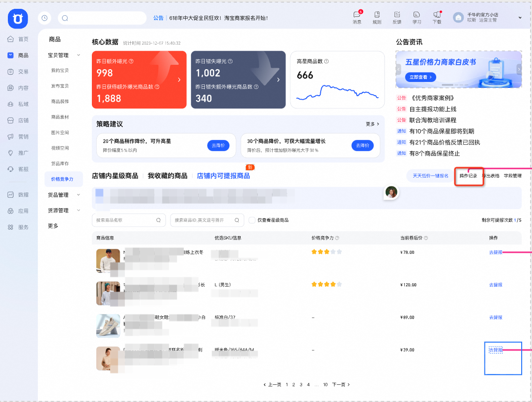
Task: Open 昨日错失曝光 card arrow
Action: click(x=278, y=80)
